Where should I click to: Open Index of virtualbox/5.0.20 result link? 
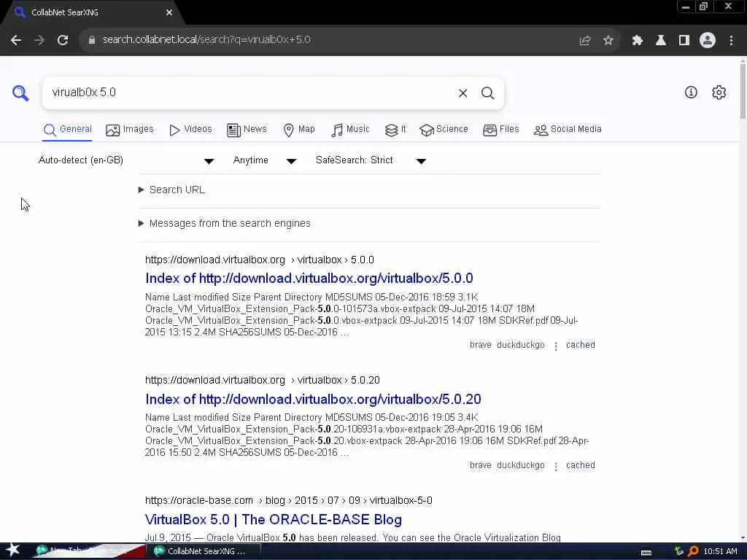tap(313, 399)
